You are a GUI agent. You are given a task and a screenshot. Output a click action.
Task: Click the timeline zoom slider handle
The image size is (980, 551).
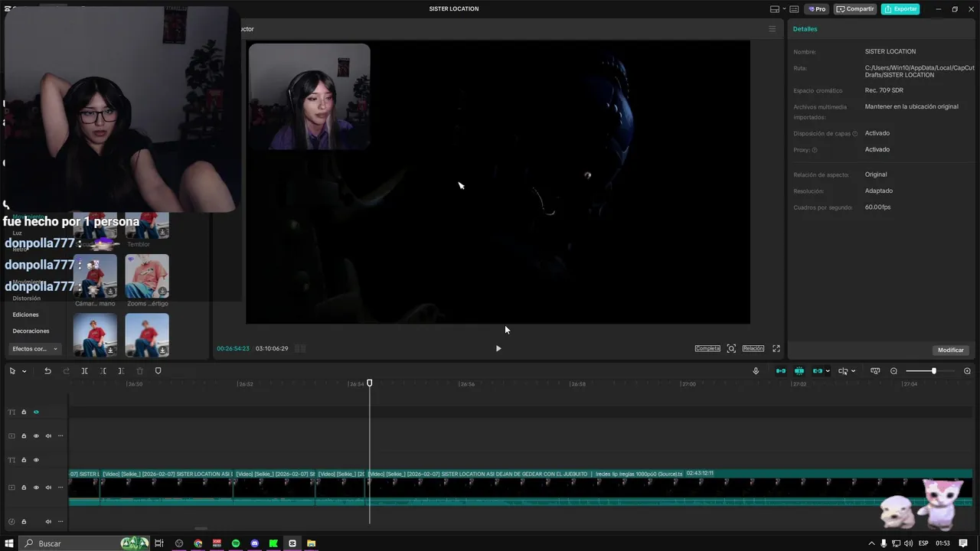[x=933, y=371]
